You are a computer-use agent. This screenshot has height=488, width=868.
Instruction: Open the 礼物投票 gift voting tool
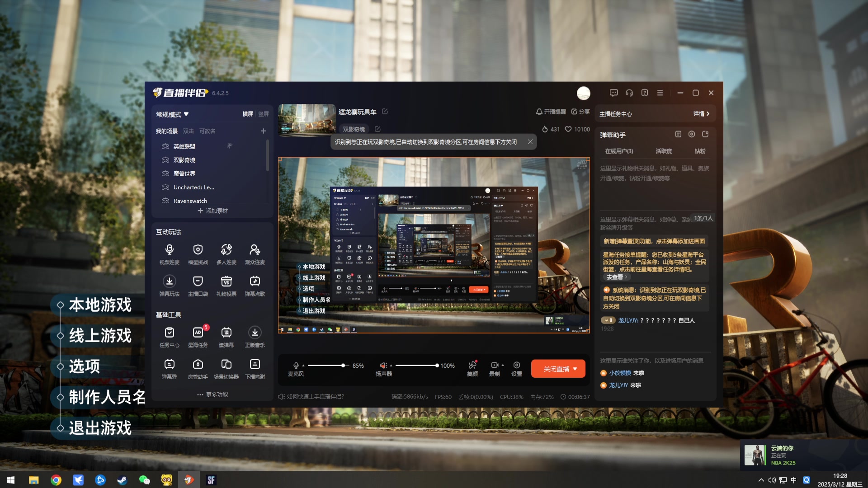point(226,286)
